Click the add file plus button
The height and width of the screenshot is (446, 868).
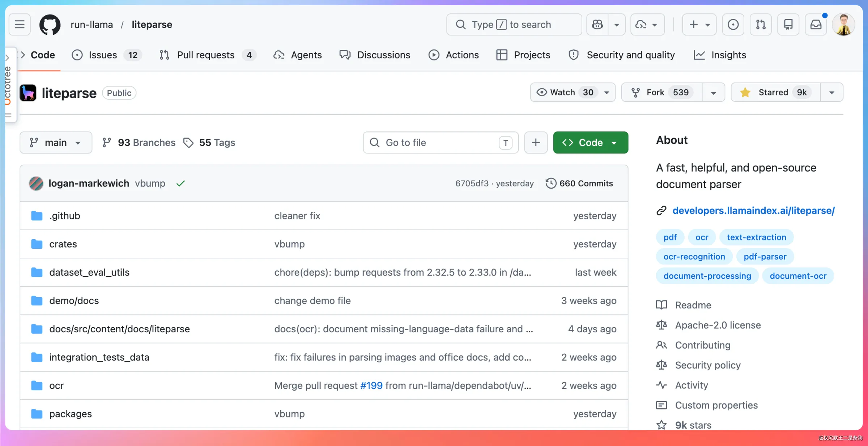[536, 143]
